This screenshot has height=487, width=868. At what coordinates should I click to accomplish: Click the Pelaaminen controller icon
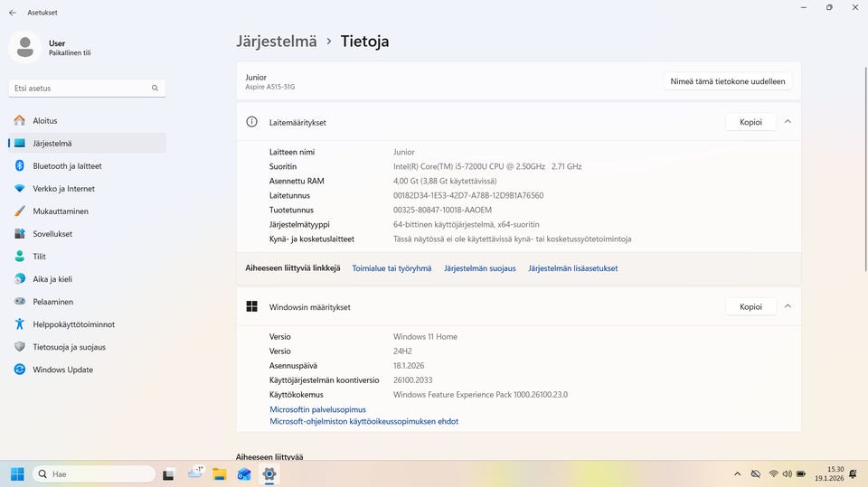coord(20,302)
